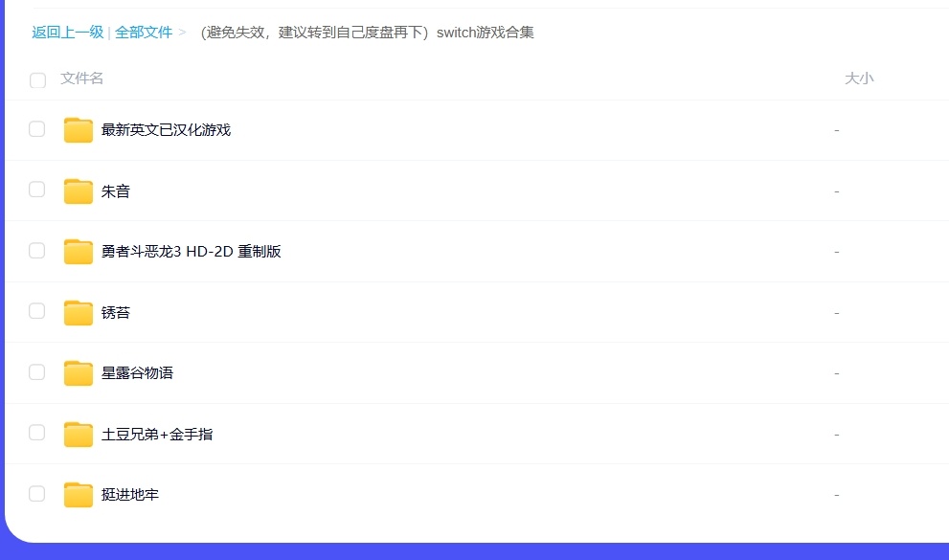This screenshot has width=949, height=560.
Task: Go back via 返回上一级 link
Action: click(68, 32)
